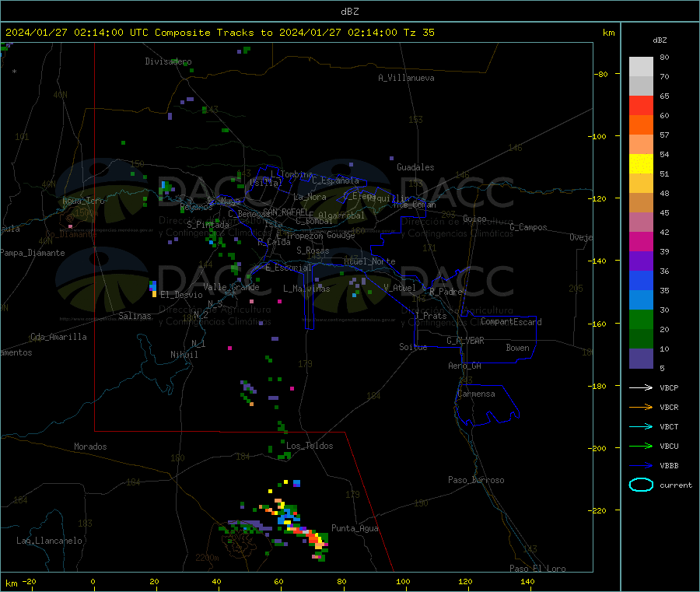Image resolution: width=700 pixels, height=592 pixels.
Task: Click the 'Atuel_Norte' map label
Action: [369, 261]
